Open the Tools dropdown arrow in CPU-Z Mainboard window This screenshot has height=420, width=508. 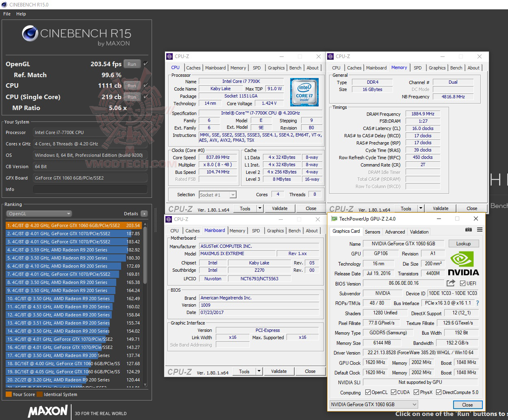[259, 371]
